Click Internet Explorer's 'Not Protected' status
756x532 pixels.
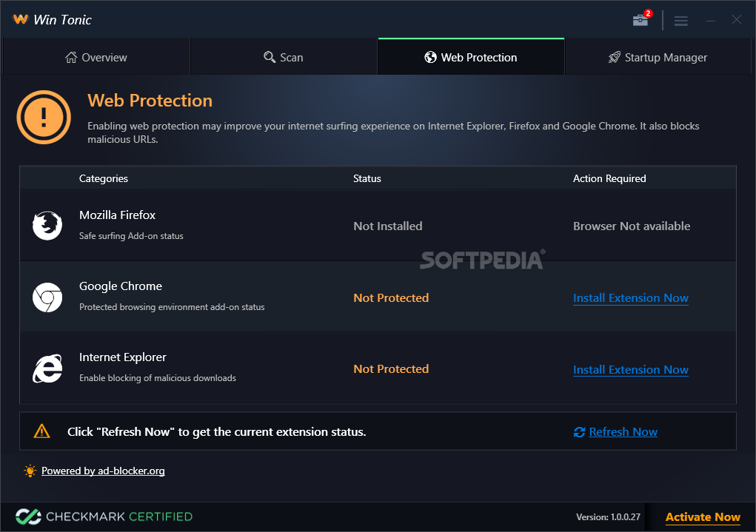point(391,368)
